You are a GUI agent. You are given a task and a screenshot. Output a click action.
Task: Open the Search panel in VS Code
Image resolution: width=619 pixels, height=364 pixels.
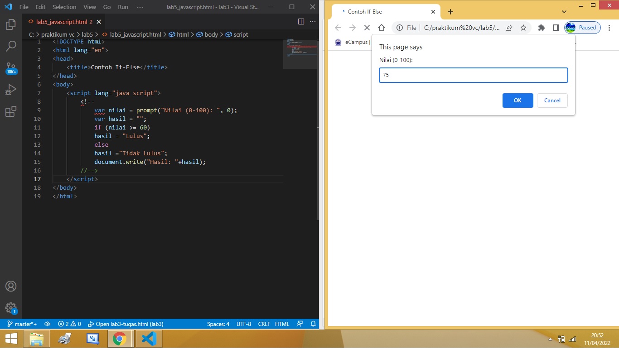point(11,46)
